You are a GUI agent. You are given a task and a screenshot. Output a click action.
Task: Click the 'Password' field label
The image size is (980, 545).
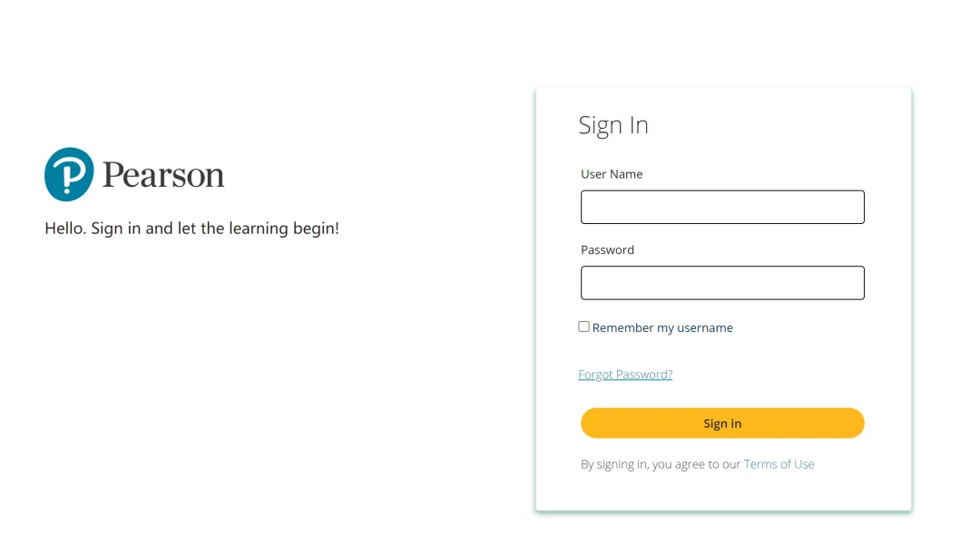tap(607, 250)
